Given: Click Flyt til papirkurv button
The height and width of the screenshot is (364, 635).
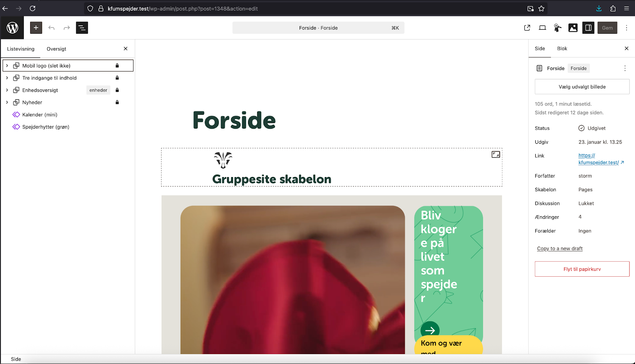Looking at the screenshot, I should [582, 269].
